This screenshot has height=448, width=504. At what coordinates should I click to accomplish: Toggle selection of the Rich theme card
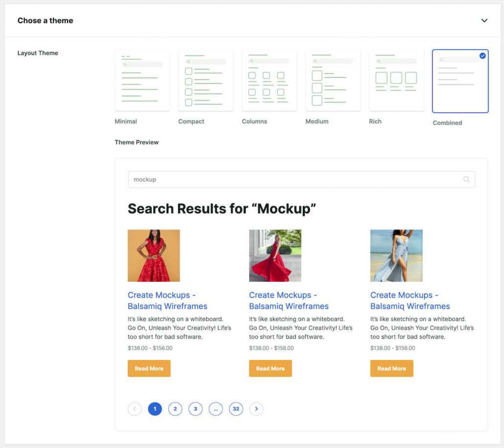tap(396, 80)
